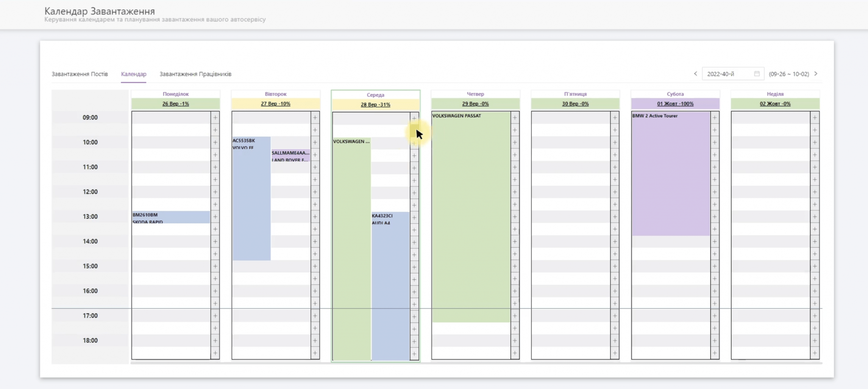Click the Четвер column header
The image size is (868, 389).
tap(476, 94)
